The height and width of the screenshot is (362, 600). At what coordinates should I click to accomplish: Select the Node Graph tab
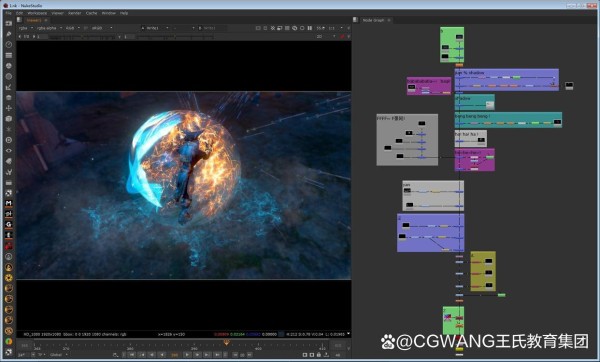click(x=373, y=20)
